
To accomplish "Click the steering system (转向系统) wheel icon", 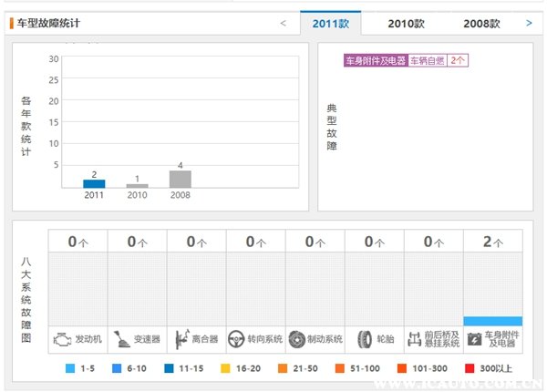I will point(236,338).
